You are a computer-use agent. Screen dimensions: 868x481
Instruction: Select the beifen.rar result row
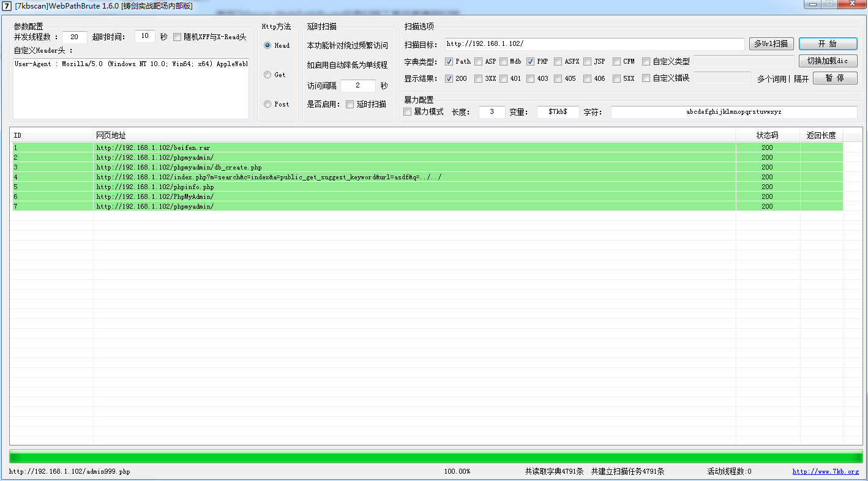point(427,147)
